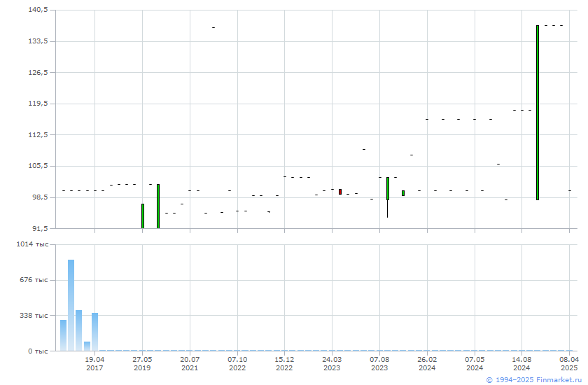Click the '676 тыс' volume axis label

click(x=34, y=280)
